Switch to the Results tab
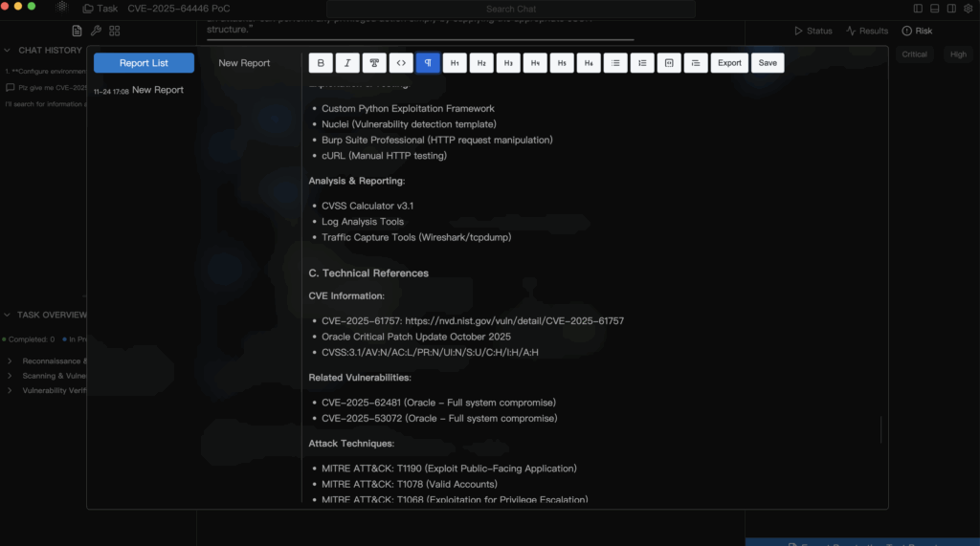 (867, 31)
